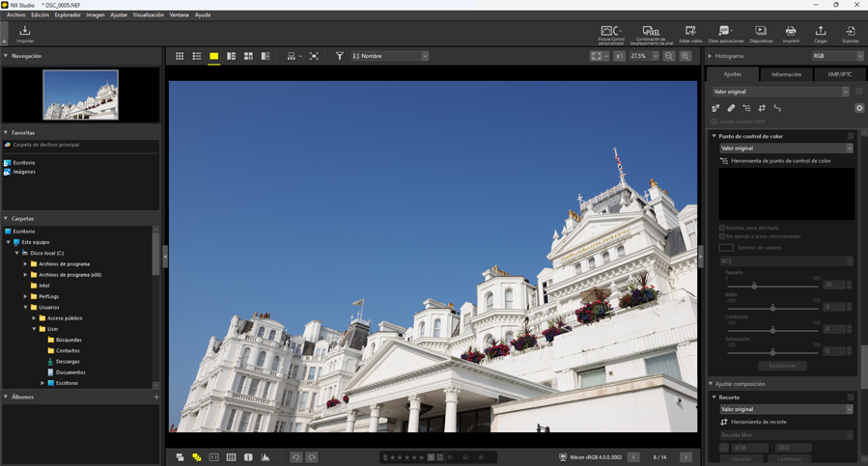The image size is (868, 466).
Task: Click the filter funnel icon
Action: (340, 56)
